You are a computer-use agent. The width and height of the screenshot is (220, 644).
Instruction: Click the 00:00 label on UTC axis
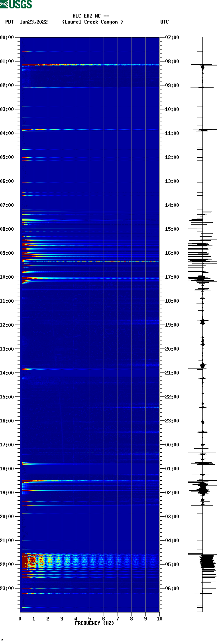pos(172,445)
